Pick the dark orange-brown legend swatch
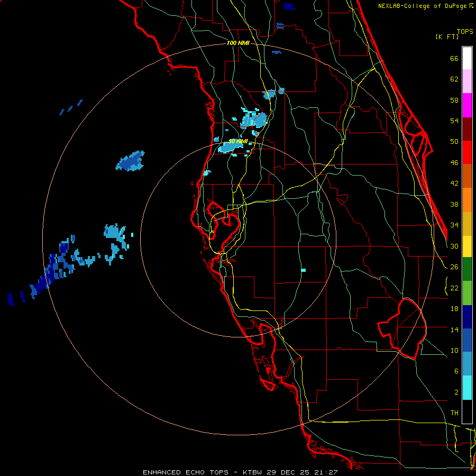The image size is (476, 476). coord(467,176)
